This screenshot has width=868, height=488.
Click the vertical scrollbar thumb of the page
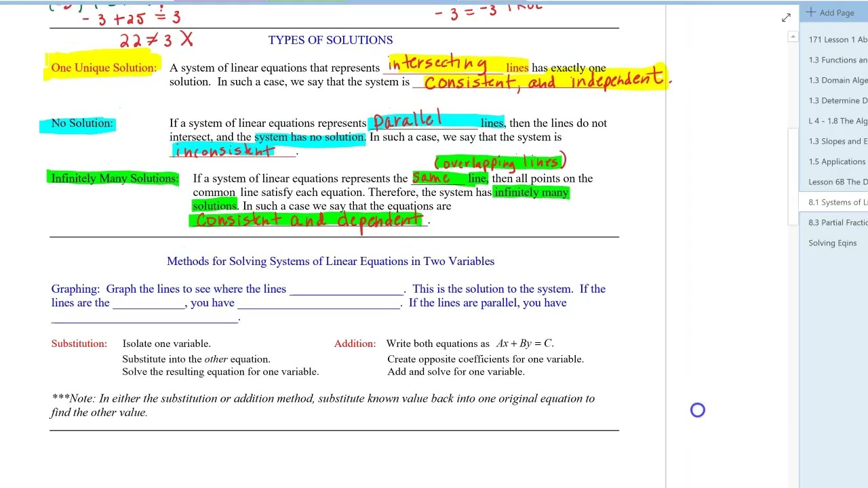click(x=793, y=176)
